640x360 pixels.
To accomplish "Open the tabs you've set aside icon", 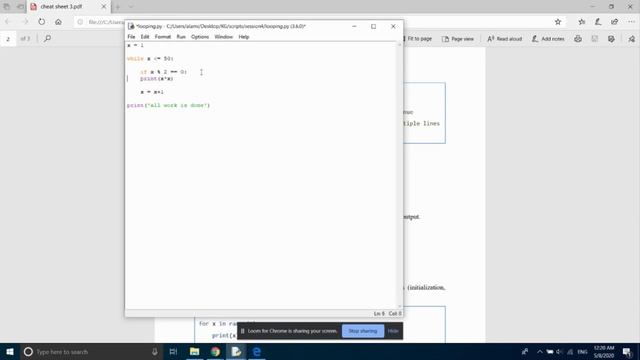I will 7,7.
